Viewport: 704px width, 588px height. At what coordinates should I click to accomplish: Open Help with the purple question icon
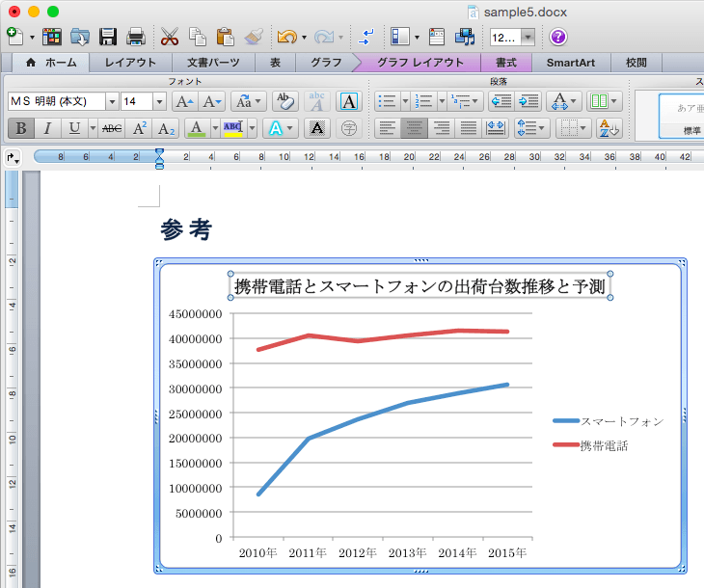(x=558, y=37)
